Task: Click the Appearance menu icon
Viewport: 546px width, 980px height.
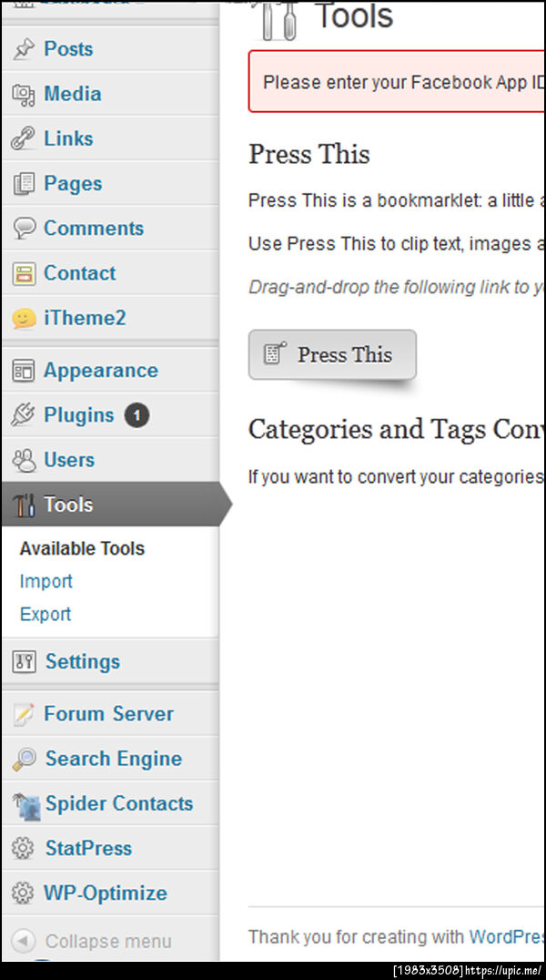Action: click(x=24, y=371)
